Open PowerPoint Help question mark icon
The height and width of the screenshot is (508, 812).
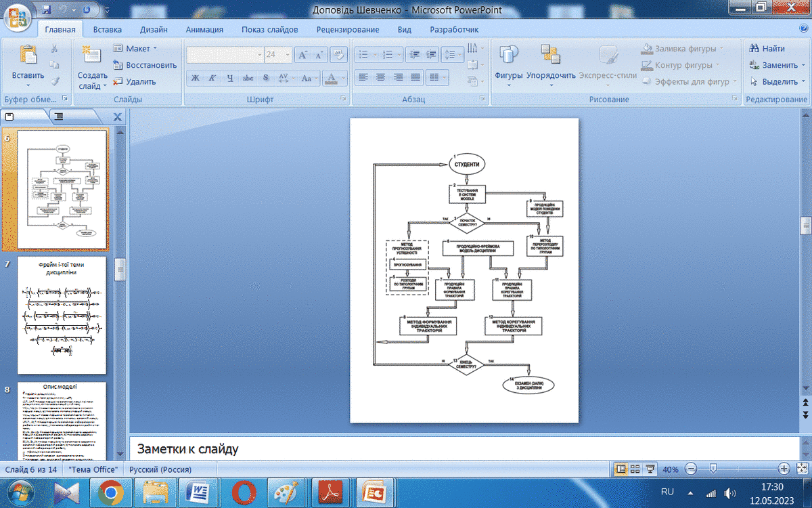803,29
